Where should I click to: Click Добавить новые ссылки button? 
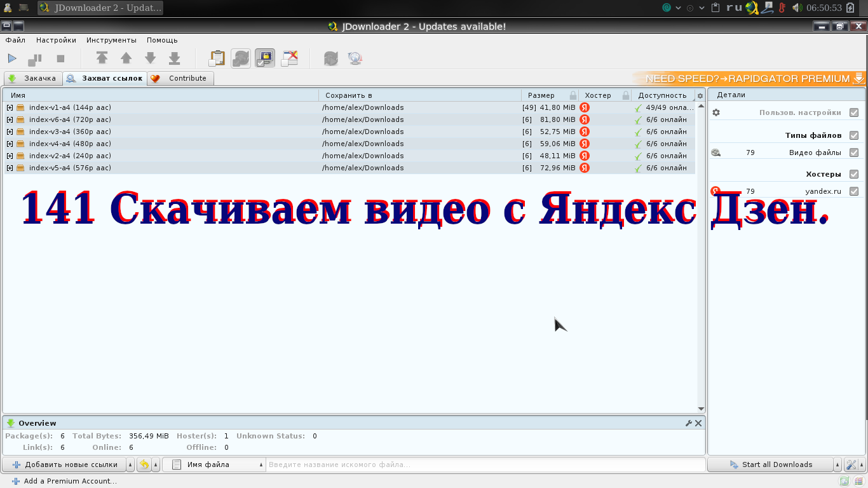65,464
